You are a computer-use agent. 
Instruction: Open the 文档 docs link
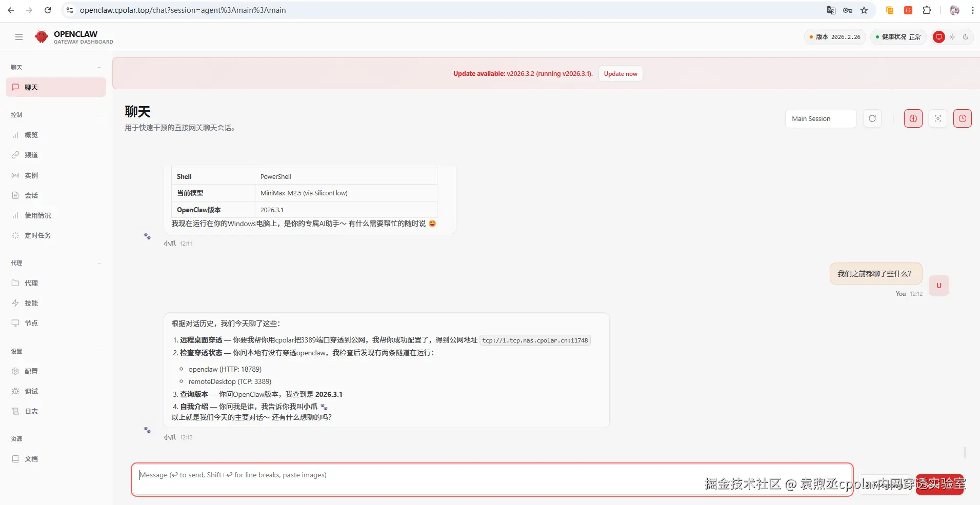[56, 459]
